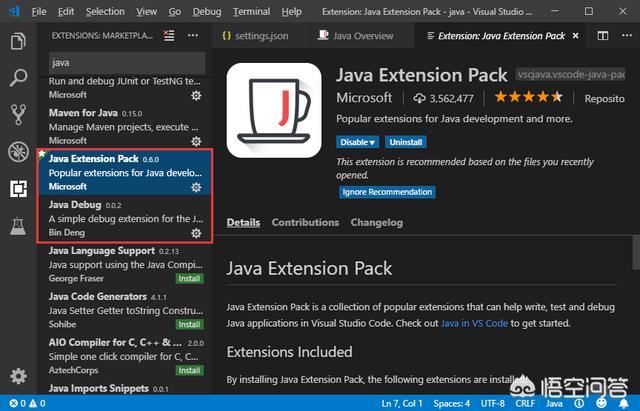
Task: Open the Debug menu
Action: click(x=207, y=11)
